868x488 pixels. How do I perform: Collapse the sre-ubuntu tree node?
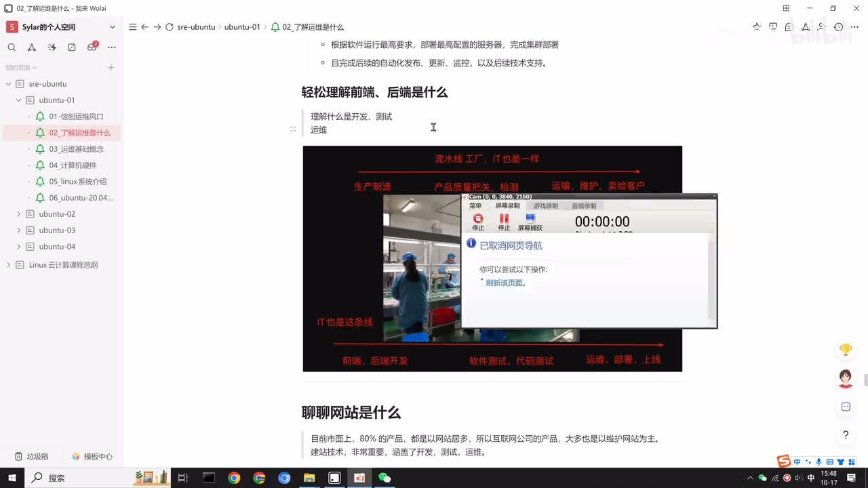pyautogui.click(x=9, y=84)
